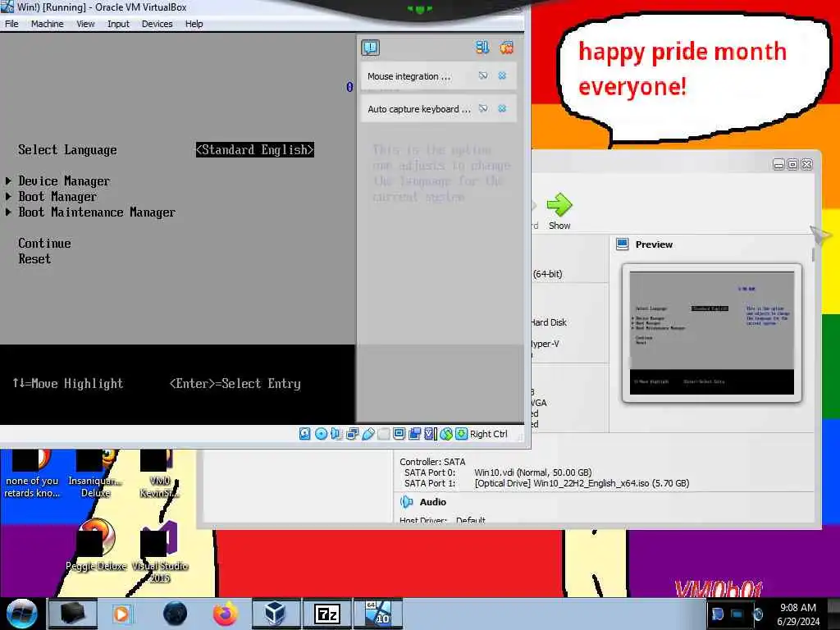Screen dimensions: 840x630
Task: Dismiss the Mouse integration notification
Action: (502, 75)
